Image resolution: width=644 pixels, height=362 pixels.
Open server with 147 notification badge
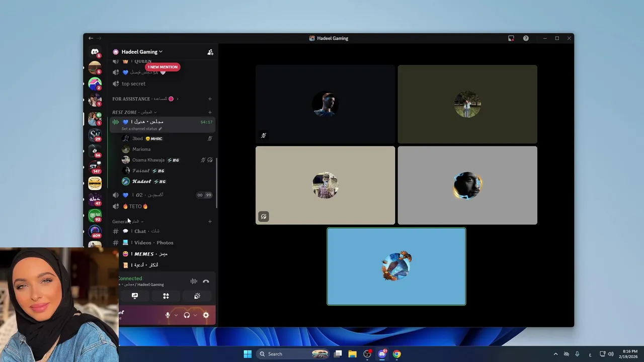pyautogui.click(x=95, y=167)
